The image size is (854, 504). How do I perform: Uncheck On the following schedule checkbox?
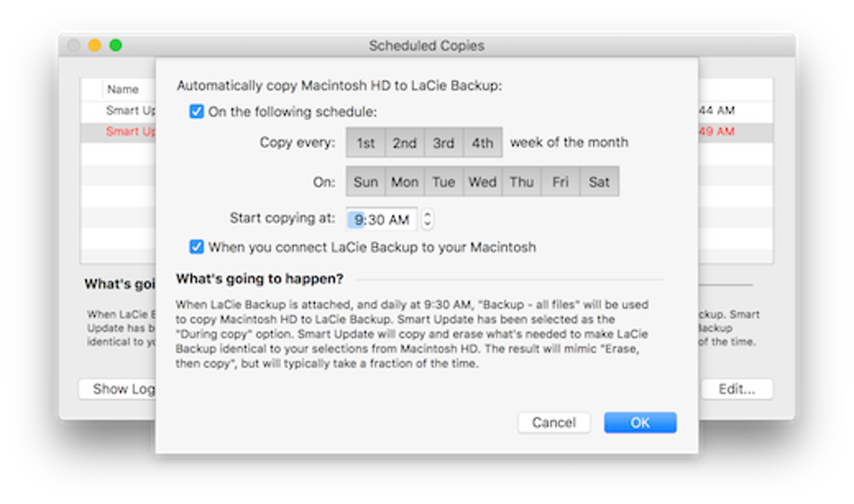pyautogui.click(x=197, y=111)
